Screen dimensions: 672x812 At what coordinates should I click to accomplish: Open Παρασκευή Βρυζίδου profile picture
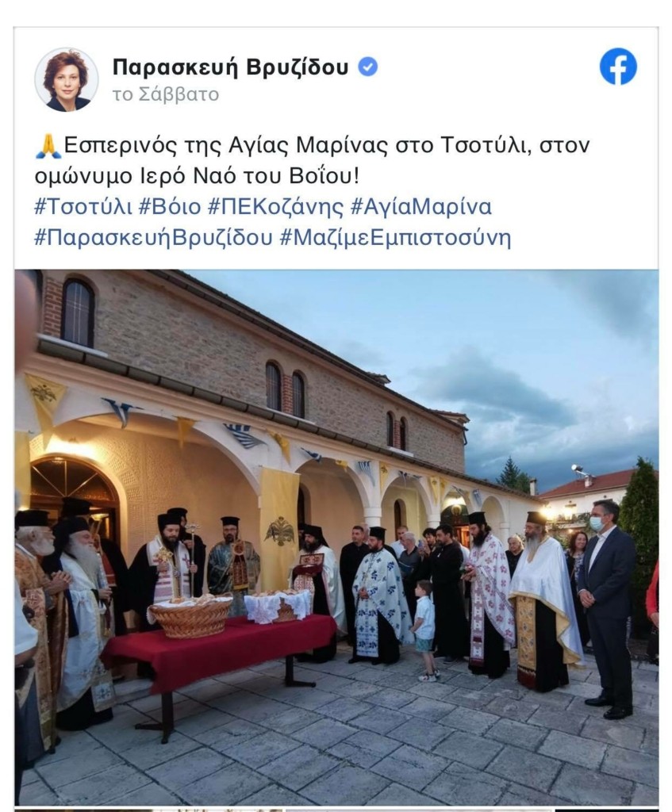click(67, 79)
